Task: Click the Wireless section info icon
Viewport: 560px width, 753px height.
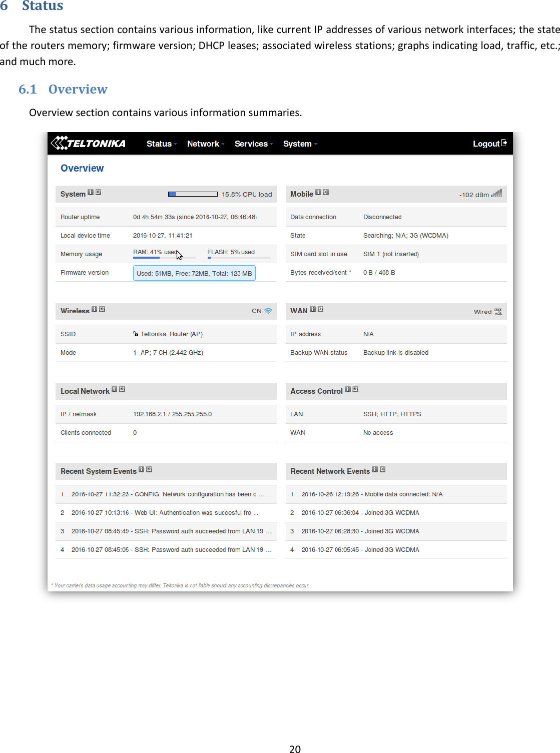Action: click(x=94, y=310)
